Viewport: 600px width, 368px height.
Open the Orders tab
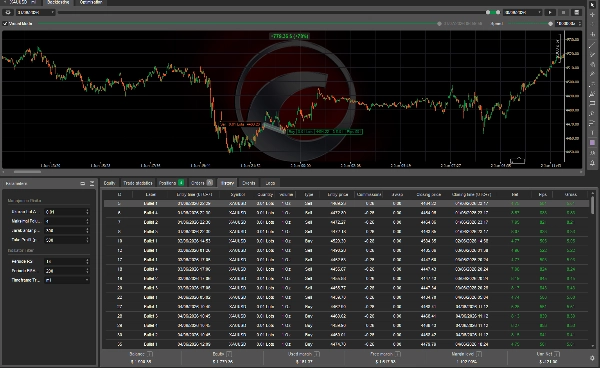(202, 183)
